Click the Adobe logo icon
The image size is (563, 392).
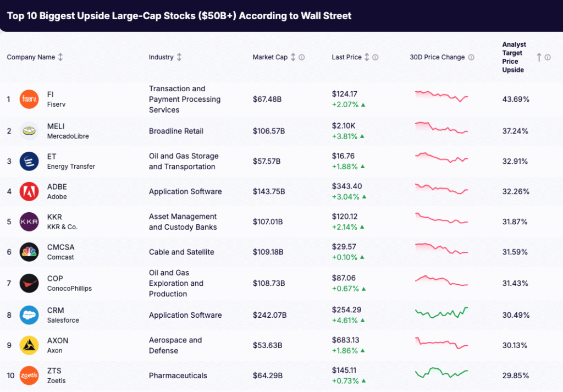point(29,191)
